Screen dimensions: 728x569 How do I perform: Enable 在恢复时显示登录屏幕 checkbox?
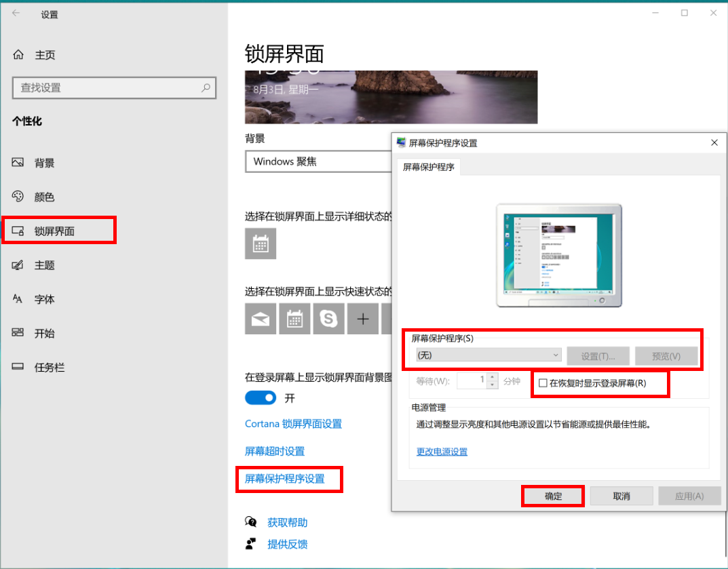click(543, 383)
